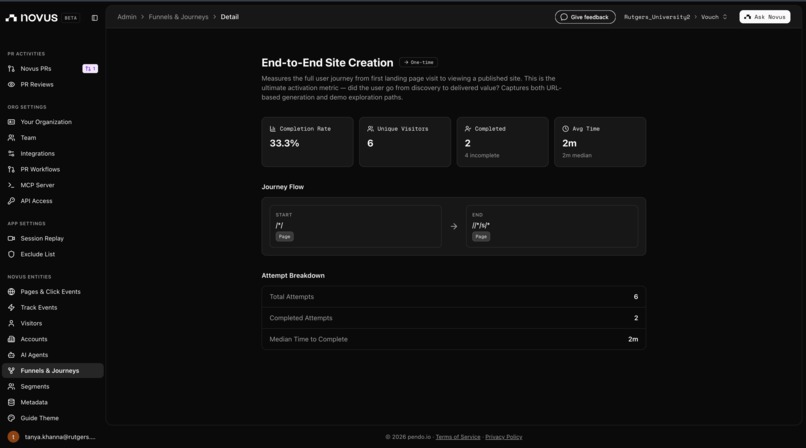Click the tanya.khanna@rutgers account email
Screen dimensions: 806x448
coord(60,437)
